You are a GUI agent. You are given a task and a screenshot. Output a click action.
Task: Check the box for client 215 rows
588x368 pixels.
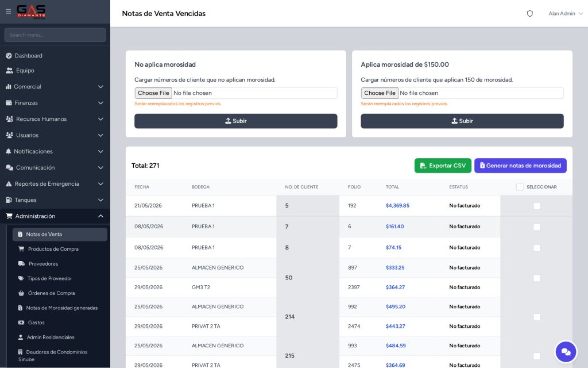537,356
